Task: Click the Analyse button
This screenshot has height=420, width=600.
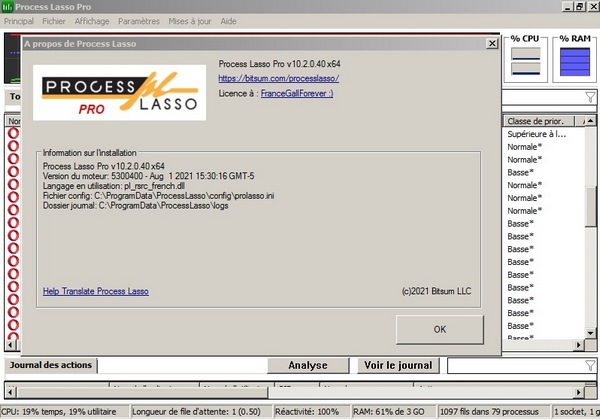Action: tap(308, 365)
